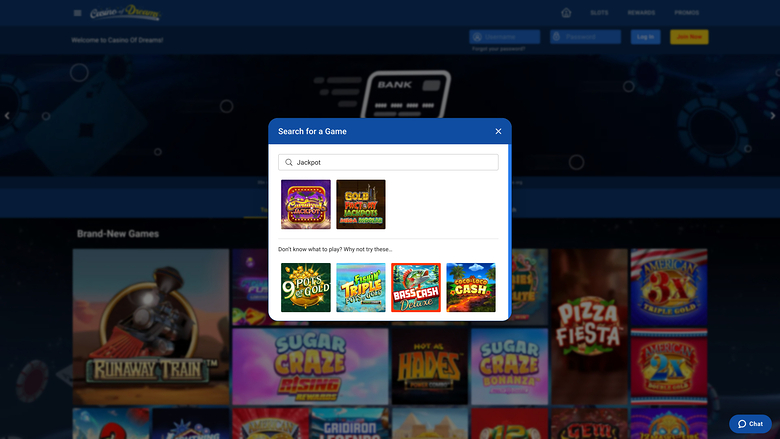Open Gold Factory Jackpots Mega Moolah
780x439 pixels.
[x=361, y=205]
